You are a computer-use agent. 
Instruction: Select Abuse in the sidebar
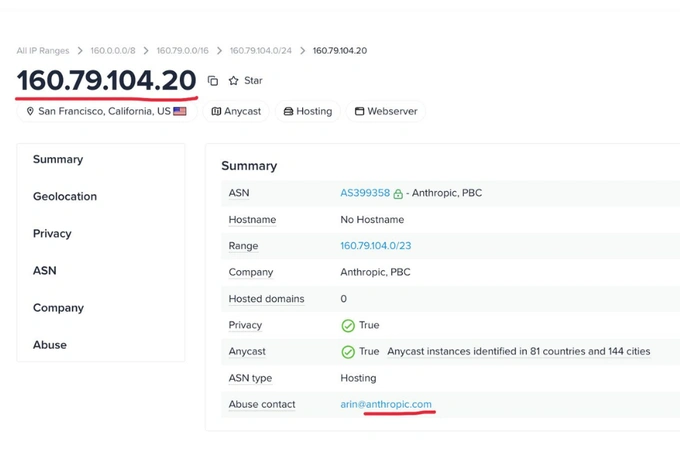(x=50, y=345)
